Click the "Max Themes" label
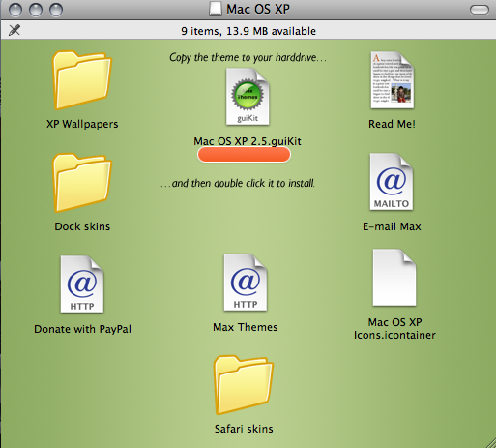Viewport: 496px width, 448px height. pos(246,327)
